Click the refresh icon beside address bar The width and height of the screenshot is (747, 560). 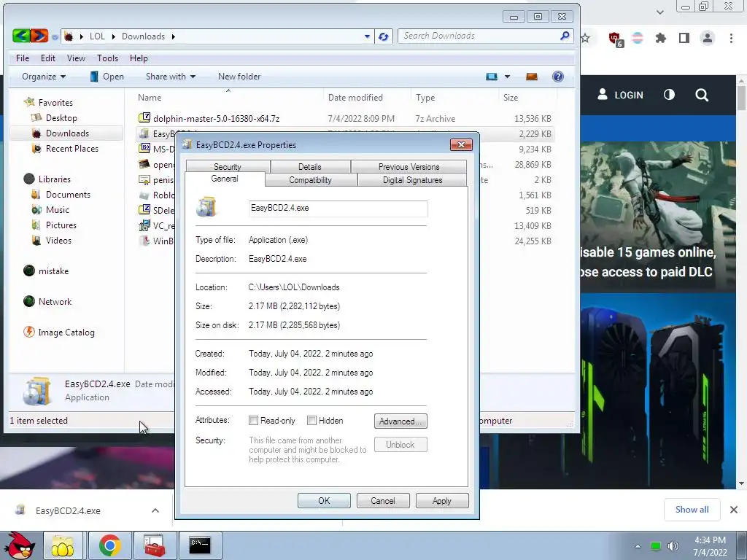[x=384, y=36]
